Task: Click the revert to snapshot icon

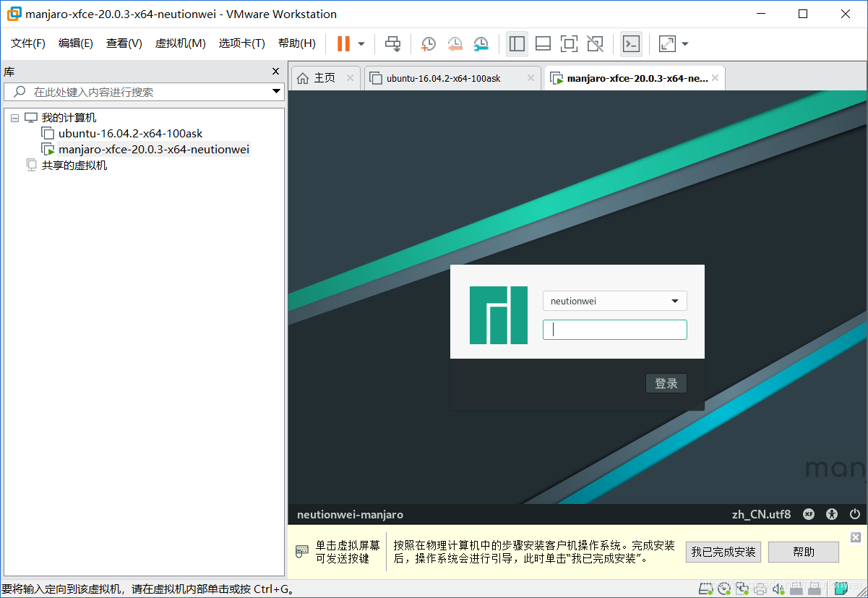Action: pyautogui.click(x=455, y=44)
